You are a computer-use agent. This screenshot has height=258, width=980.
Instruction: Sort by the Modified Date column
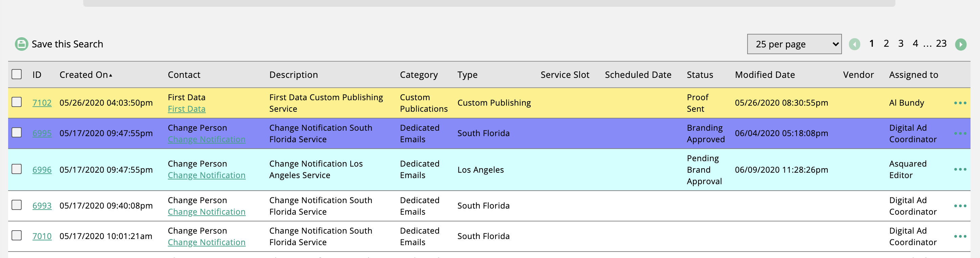click(765, 75)
